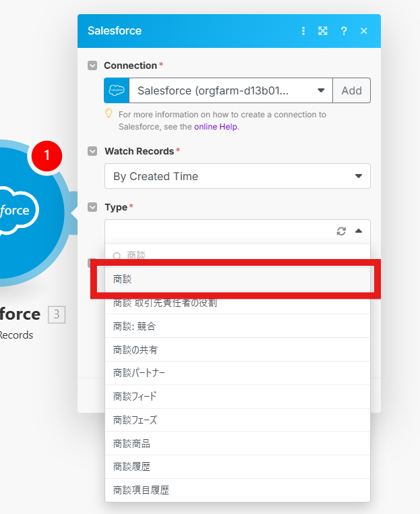
Task: Click the red notification badge showing 1
Action: pos(47,156)
